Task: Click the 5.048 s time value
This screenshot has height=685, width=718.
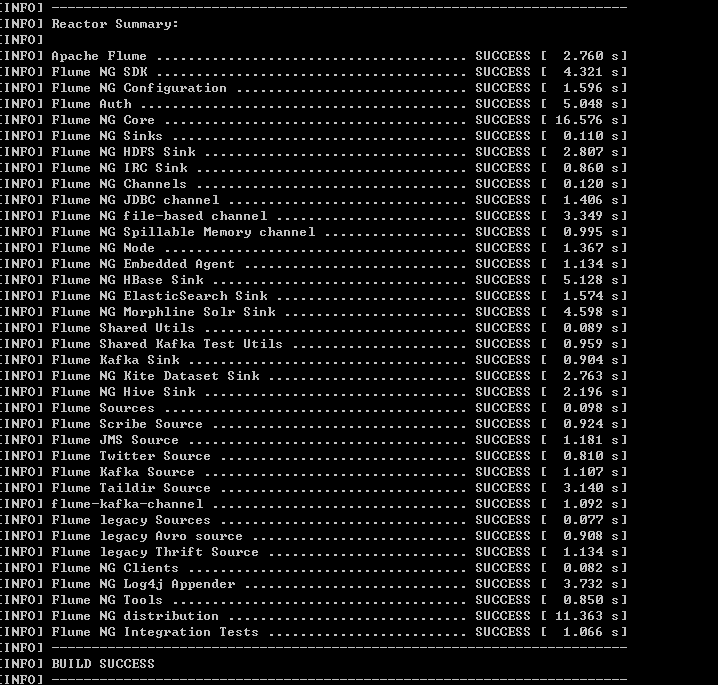Action: click(x=591, y=104)
